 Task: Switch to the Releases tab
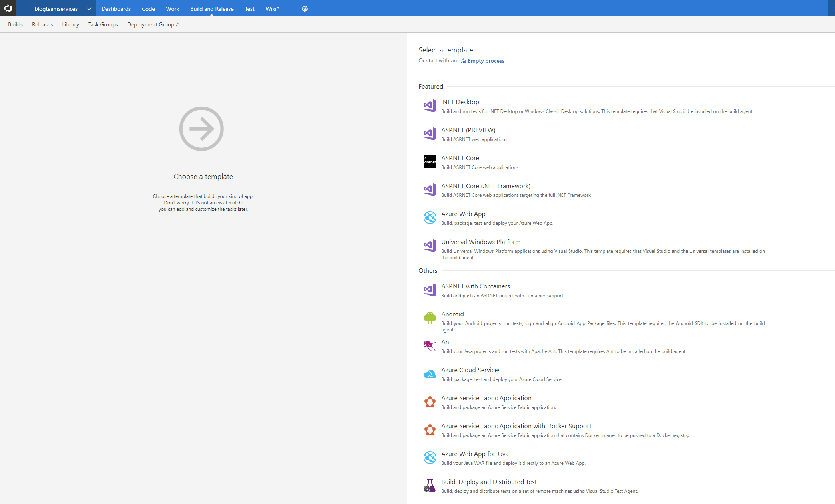pos(42,24)
